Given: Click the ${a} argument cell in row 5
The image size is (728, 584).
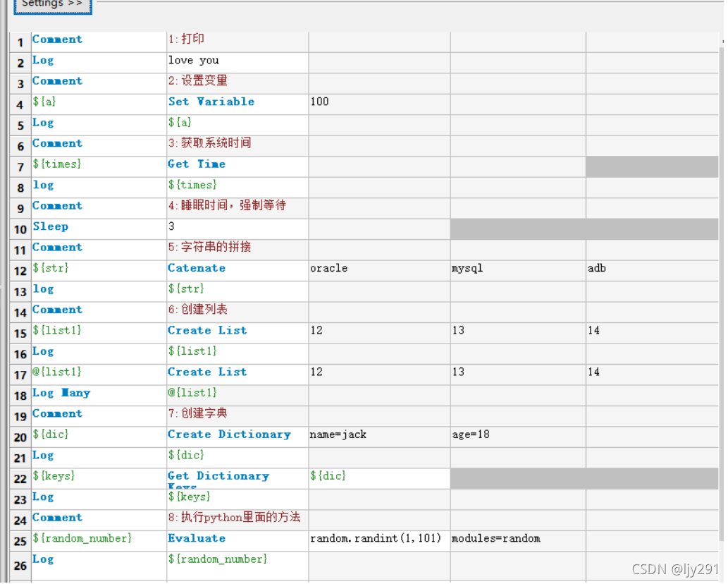Looking at the screenshot, I should (237, 125).
